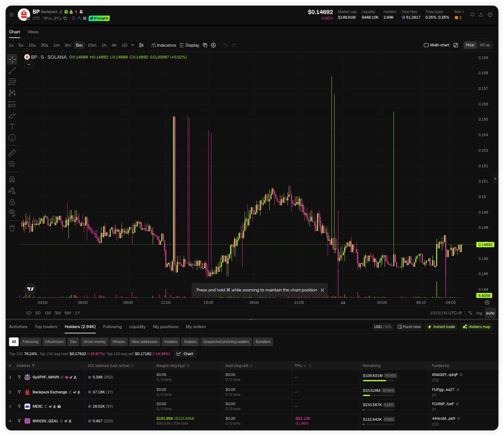Select the pattern drawing tool
Image resolution: width=504 pixels, height=436 pixels.
(12, 93)
